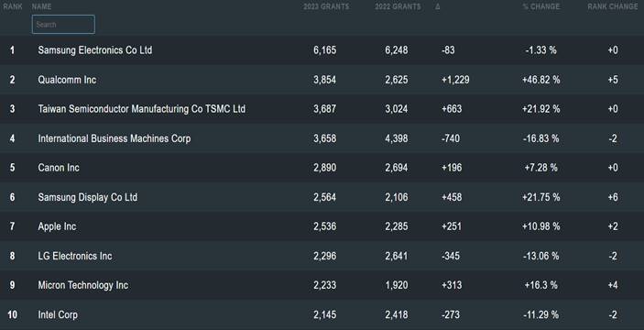Viewport: 644px width, 330px height.
Task: Sort by the RANK CHANGE column header
Action: coord(612,6)
